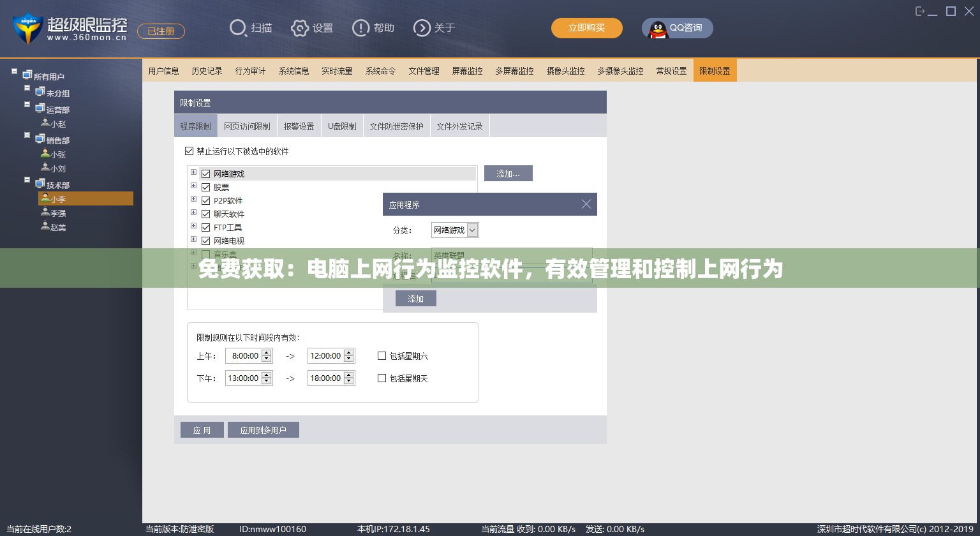Increase the 12:00:00 time stepper
980x536 pixels.
[348, 353]
